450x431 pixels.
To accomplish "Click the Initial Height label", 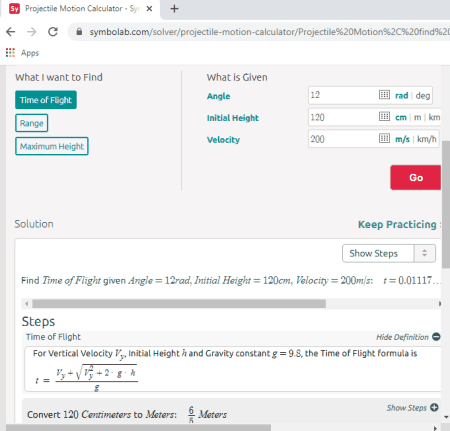I will click(x=233, y=118).
